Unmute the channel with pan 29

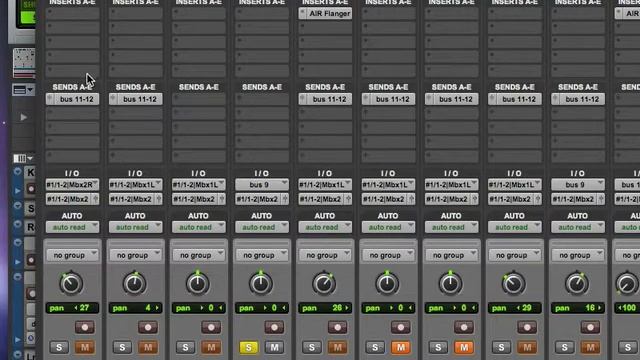(x=527, y=347)
